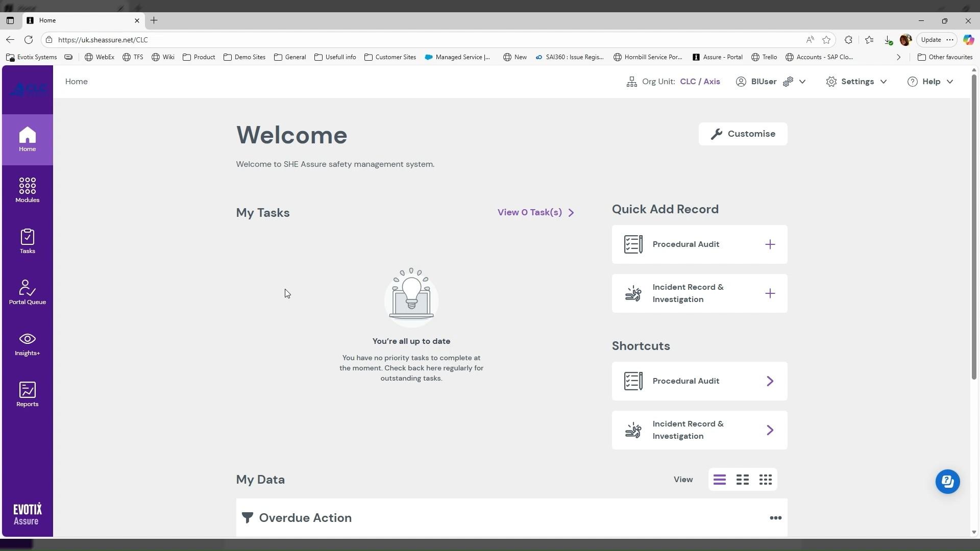
Task: Open the Procedural Audit shortcut
Action: click(699, 381)
